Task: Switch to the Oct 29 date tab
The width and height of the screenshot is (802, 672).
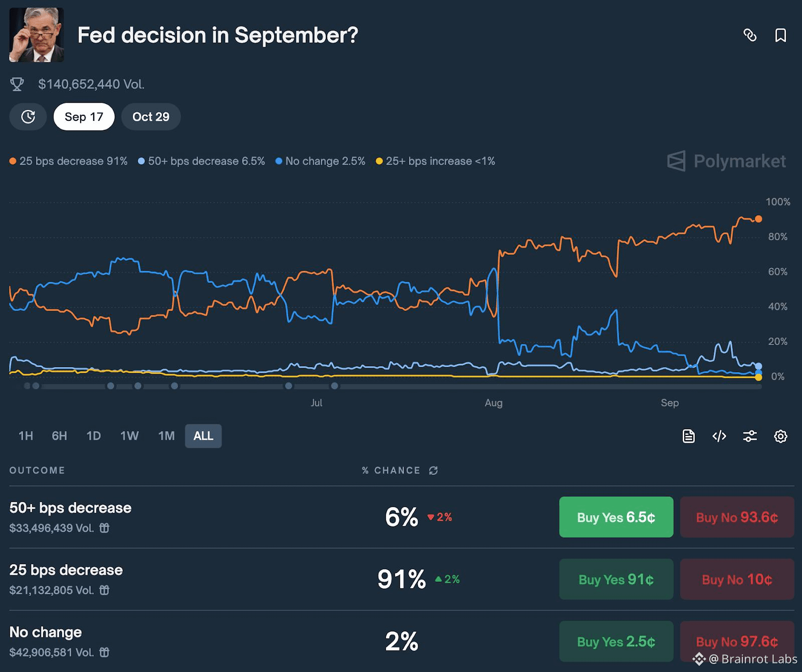Action: pos(151,117)
